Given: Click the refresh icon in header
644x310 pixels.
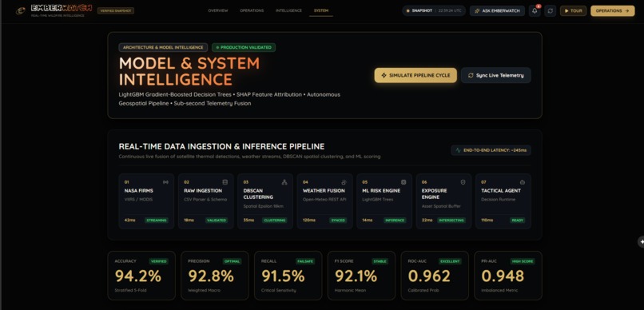Looking at the screenshot, I should pos(551,10).
